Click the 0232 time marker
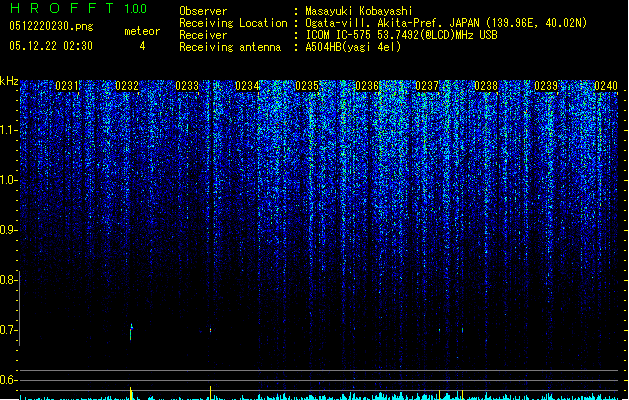The image size is (629, 400). point(127,86)
